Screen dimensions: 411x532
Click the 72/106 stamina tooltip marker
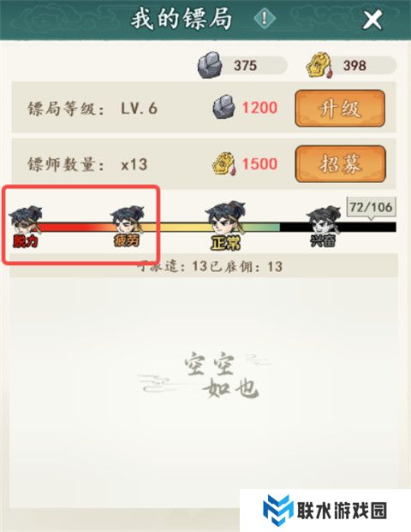click(372, 208)
